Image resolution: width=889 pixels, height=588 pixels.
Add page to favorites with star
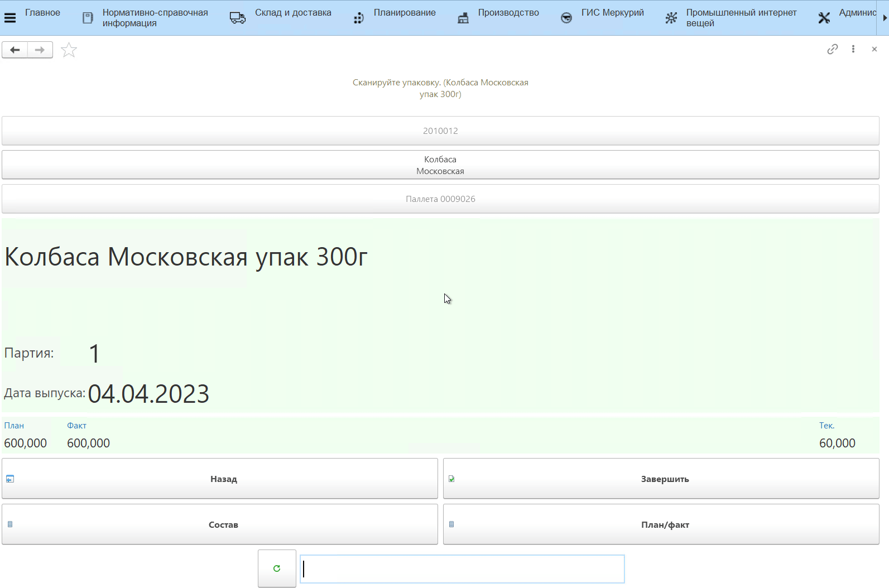(69, 50)
